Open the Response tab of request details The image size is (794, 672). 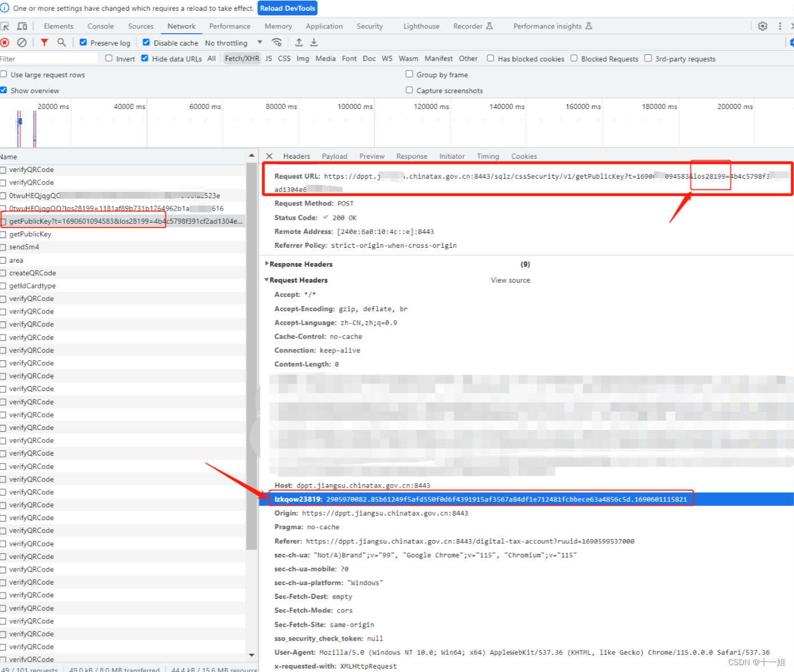click(412, 156)
